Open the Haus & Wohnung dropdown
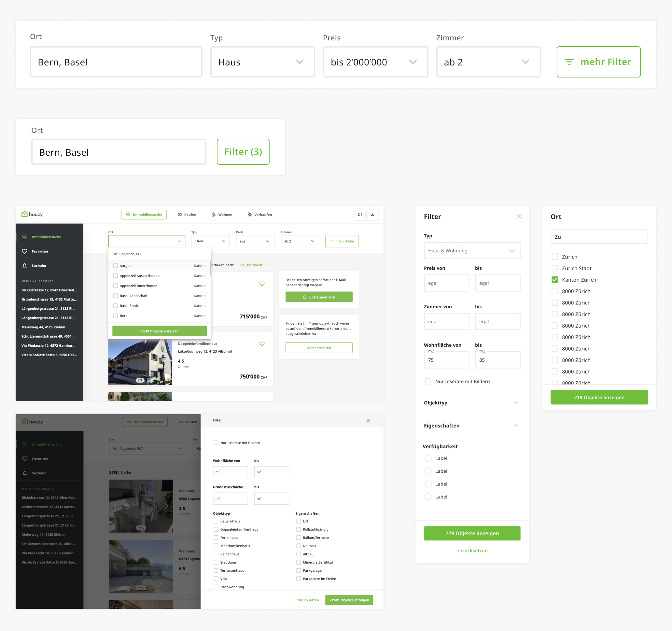Screen dimensions: 672x631 click(472, 250)
